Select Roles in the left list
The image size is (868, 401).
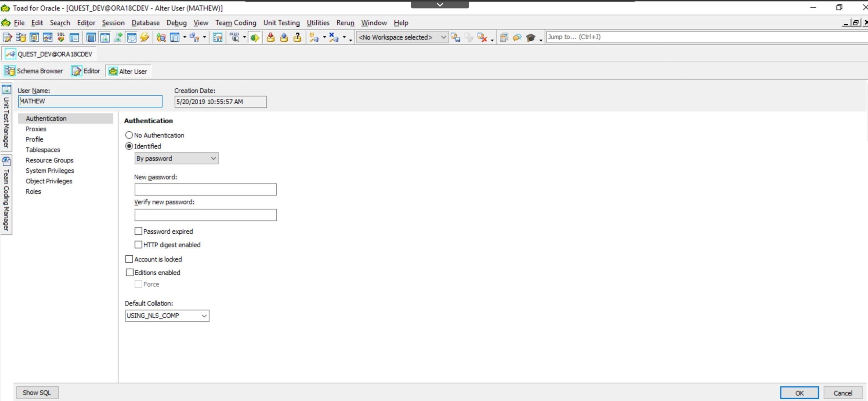[33, 192]
